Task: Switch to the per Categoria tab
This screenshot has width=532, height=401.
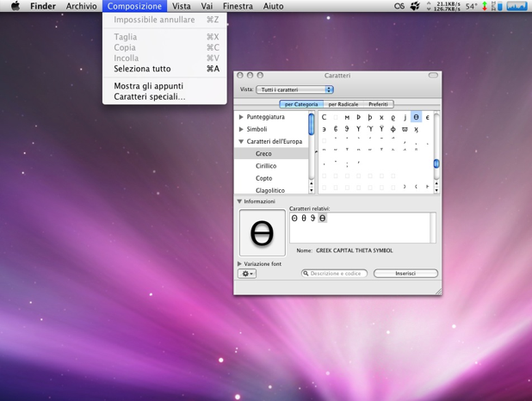Action: pyautogui.click(x=301, y=104)
